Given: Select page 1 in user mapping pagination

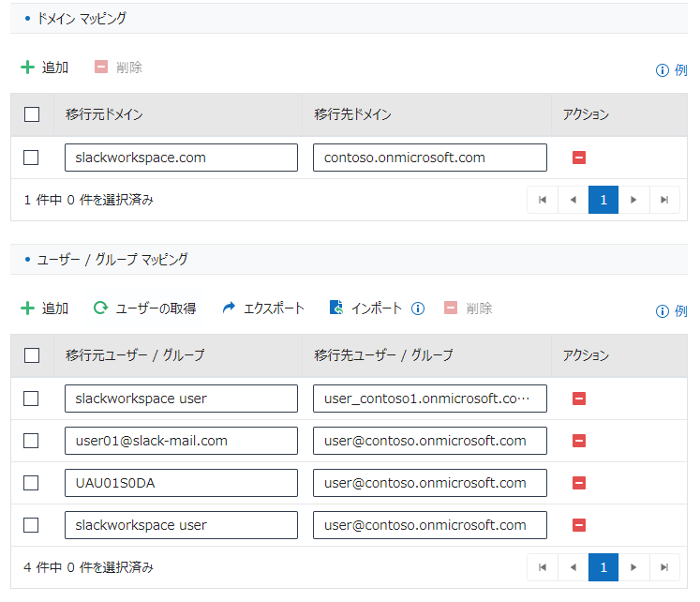Looking at the screenshot, I should tap(603, 567).
